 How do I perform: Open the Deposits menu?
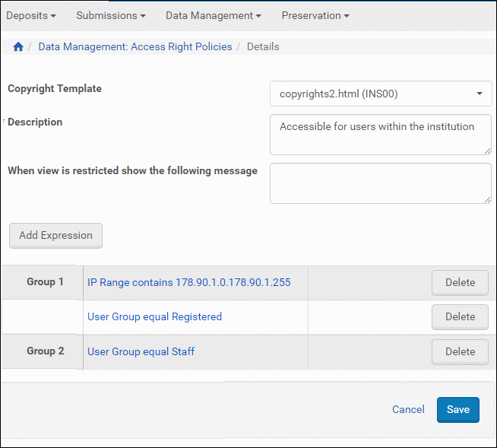[x=31, y=15]
